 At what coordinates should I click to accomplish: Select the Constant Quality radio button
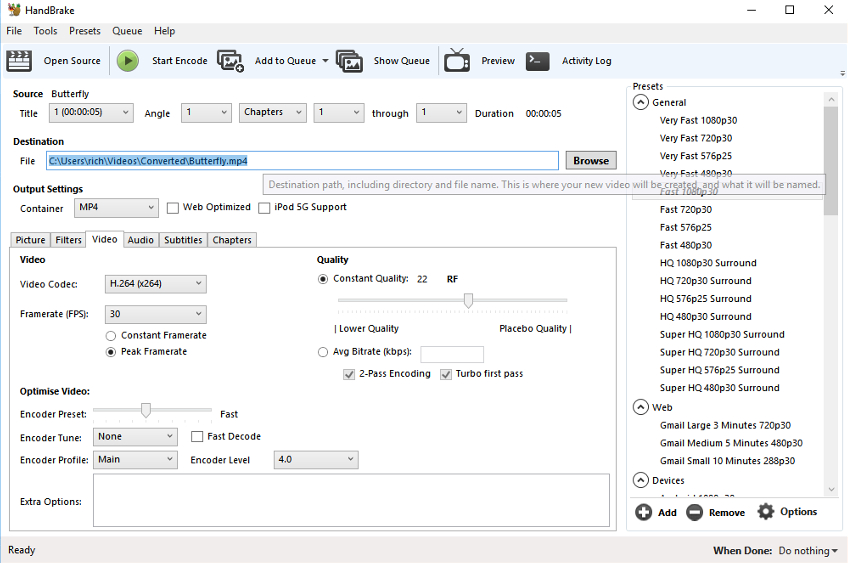(323, 279)
